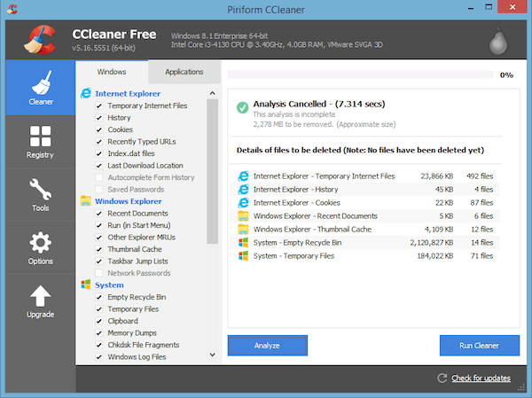The width and height of the screenshot is (532, 398).
Task: Click IE icon beside Temporary Internet Files result
Action: click(243, 176)
